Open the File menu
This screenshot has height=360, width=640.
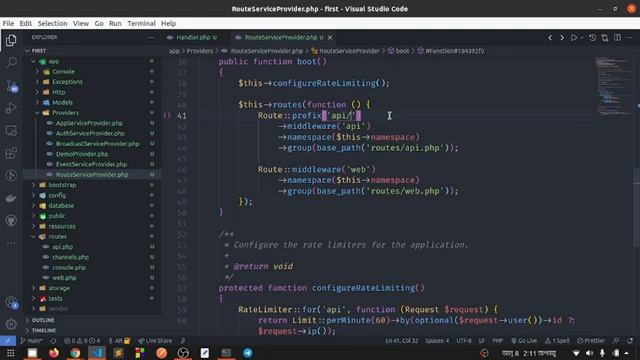point(8,23)
